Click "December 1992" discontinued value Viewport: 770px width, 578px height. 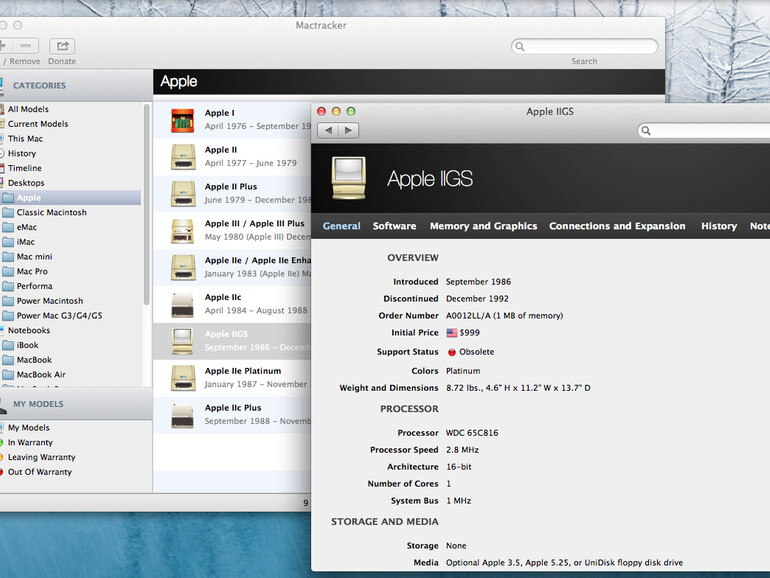[477, 299]
